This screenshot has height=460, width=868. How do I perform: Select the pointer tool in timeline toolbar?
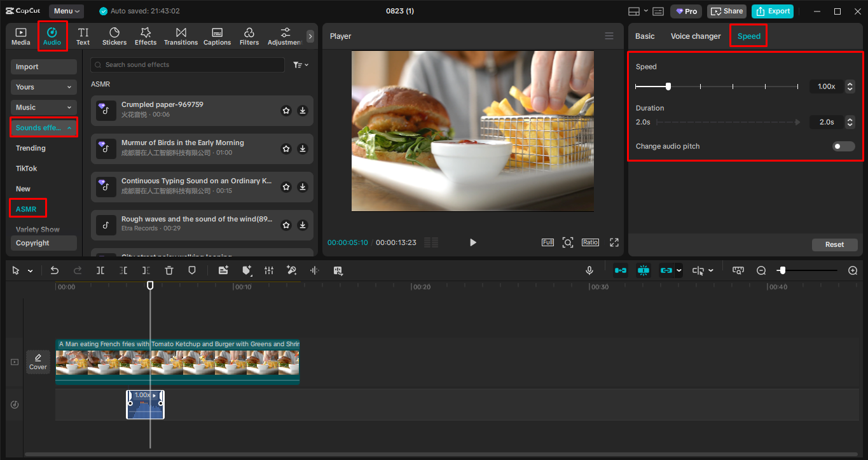(16, 270)
